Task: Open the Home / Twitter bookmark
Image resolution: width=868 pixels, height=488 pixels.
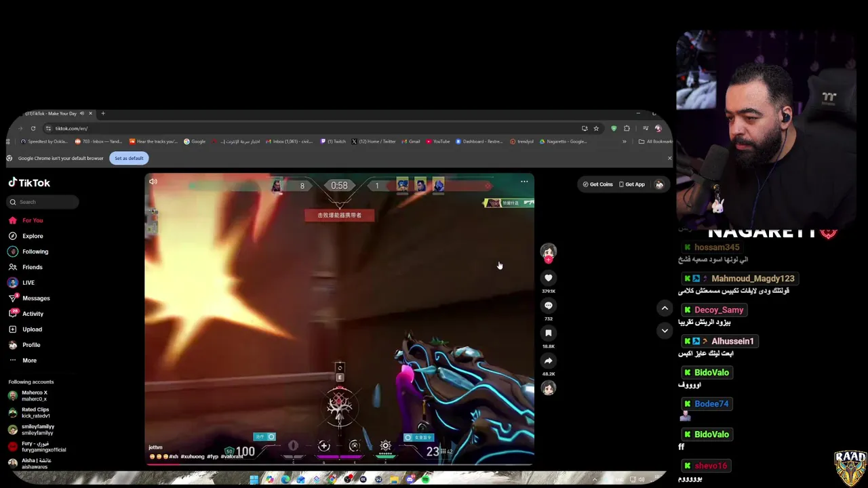Action: [374, 142]
